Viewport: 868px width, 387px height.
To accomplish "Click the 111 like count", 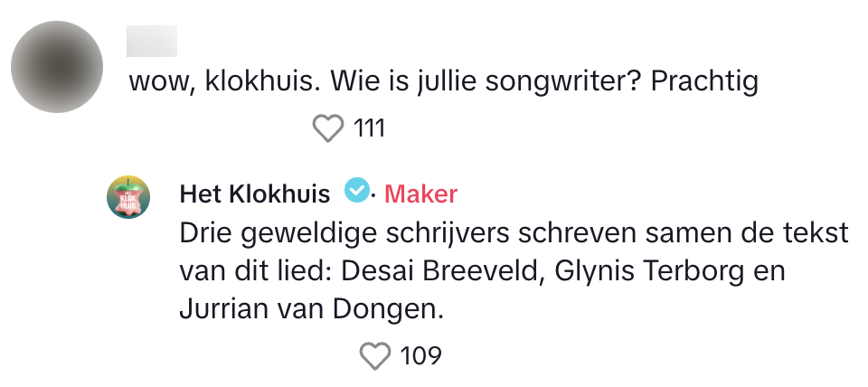I will pos(369,129).
